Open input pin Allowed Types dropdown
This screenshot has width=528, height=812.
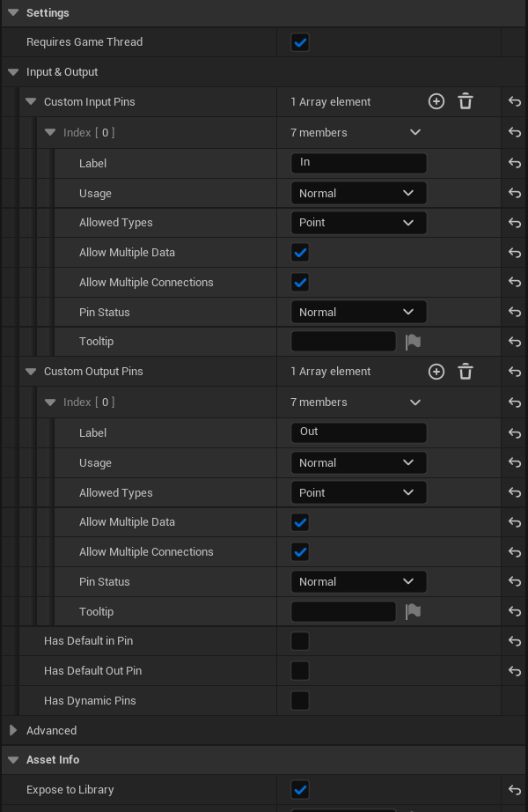358,223
